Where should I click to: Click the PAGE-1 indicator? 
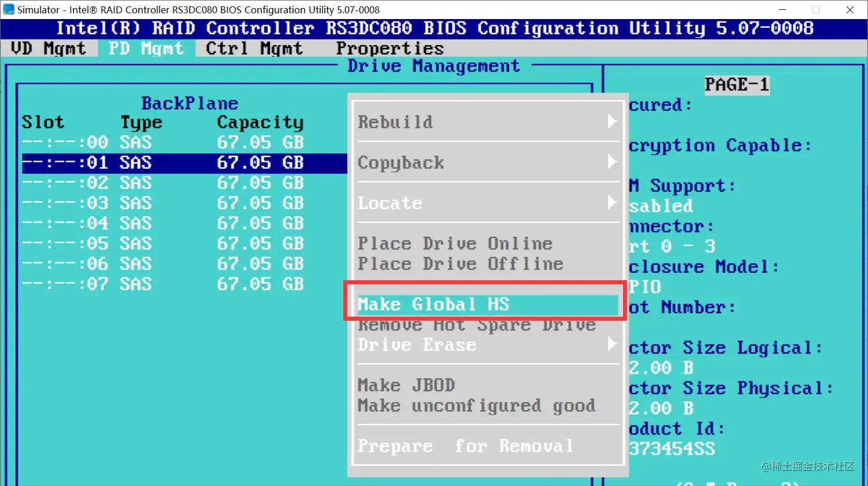(x=737, y=85)
